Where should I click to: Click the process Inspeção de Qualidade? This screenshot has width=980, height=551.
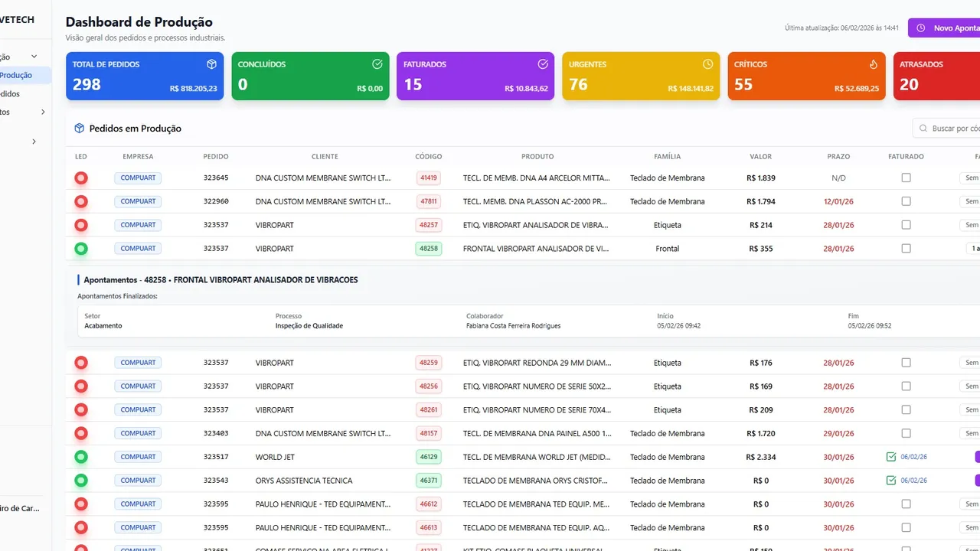[309, 326]
